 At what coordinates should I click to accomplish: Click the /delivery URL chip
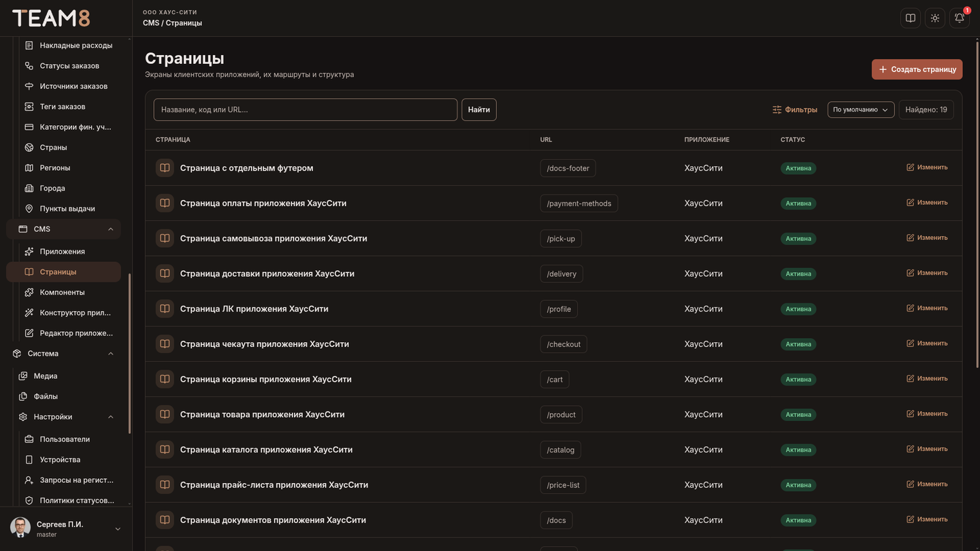561,274
